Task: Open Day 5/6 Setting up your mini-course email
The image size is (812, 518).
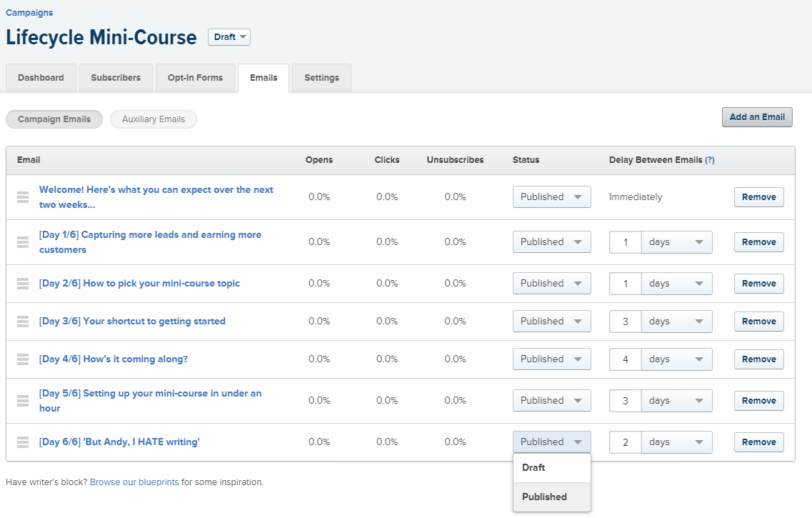Action: coord(150,400)
